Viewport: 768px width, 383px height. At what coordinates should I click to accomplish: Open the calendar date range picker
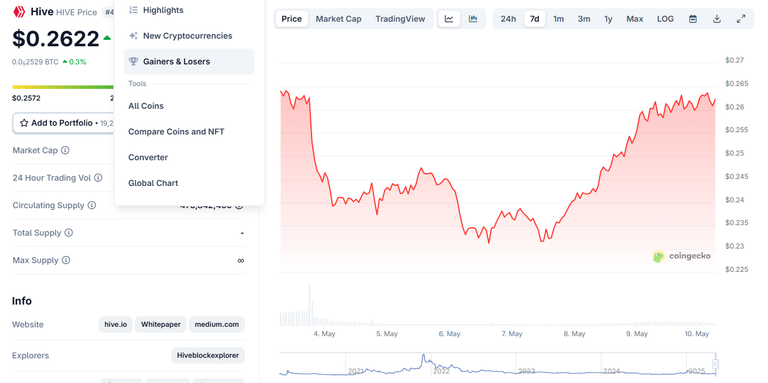click(693, 19)
